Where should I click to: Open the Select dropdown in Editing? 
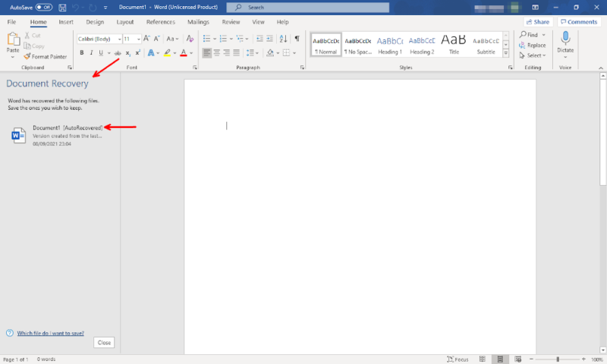533,55
